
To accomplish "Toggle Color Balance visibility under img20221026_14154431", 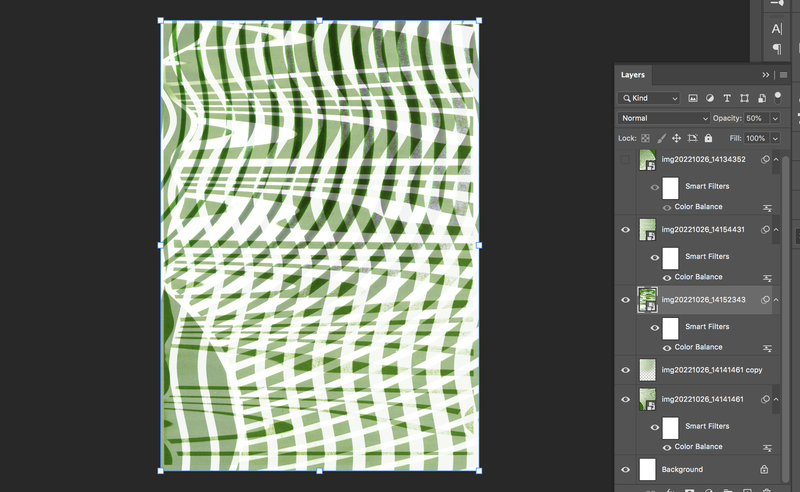I will 667,278.
